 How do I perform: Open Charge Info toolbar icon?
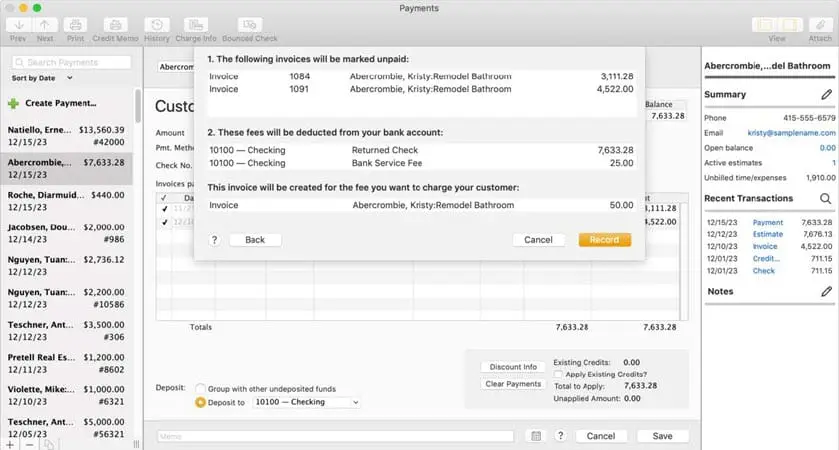[x=196, y=25]
